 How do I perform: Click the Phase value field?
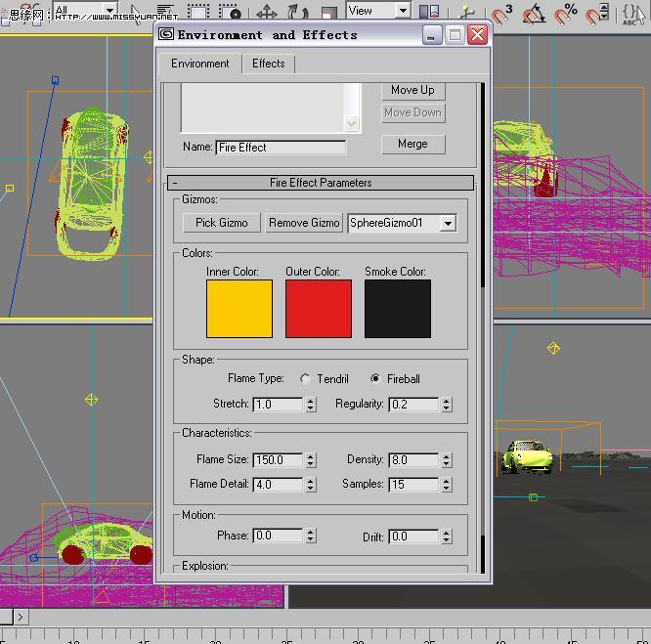(x=278, y=536)
